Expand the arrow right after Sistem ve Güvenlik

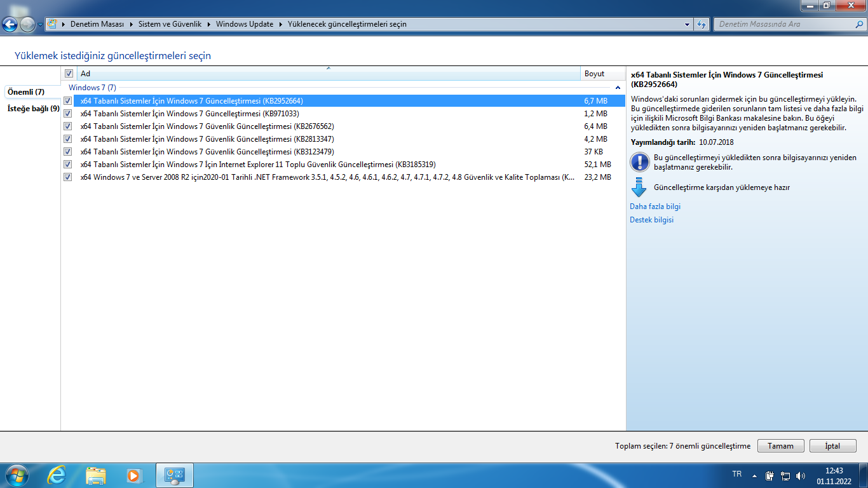coord(209,24)
